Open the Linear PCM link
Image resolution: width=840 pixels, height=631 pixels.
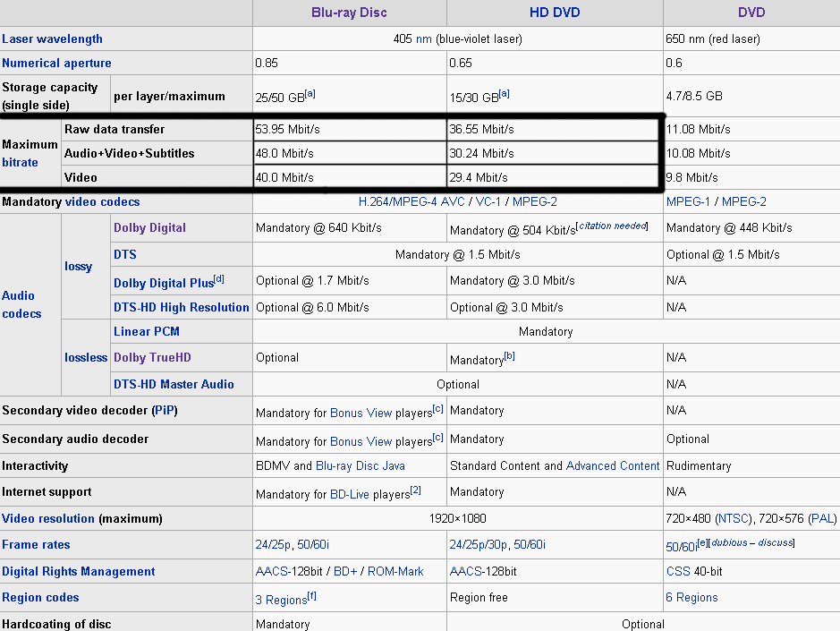(x=146, y=331)
